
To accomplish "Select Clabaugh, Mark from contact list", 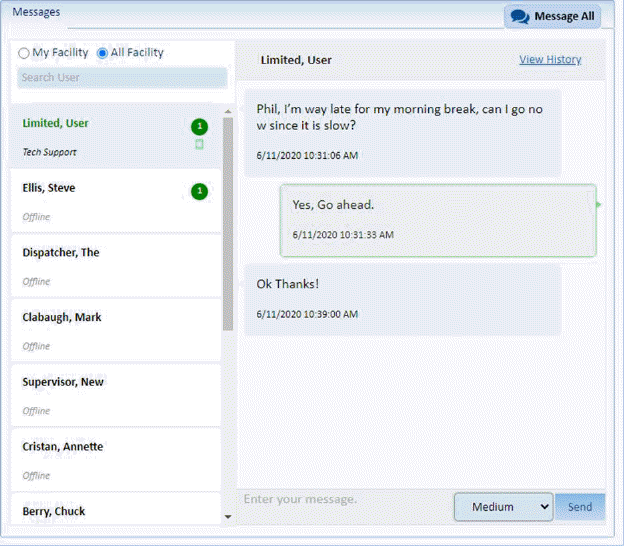I will click(100, 330).
